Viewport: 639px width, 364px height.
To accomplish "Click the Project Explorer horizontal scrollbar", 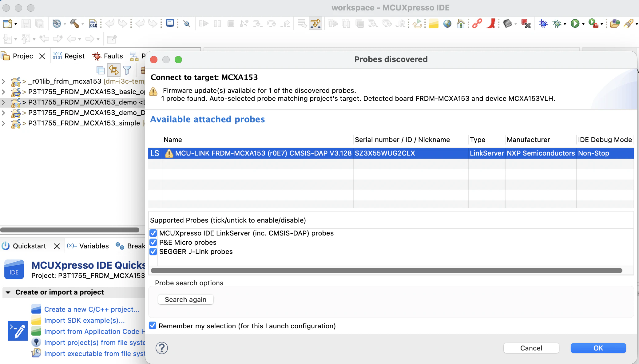I will [70, 230].
